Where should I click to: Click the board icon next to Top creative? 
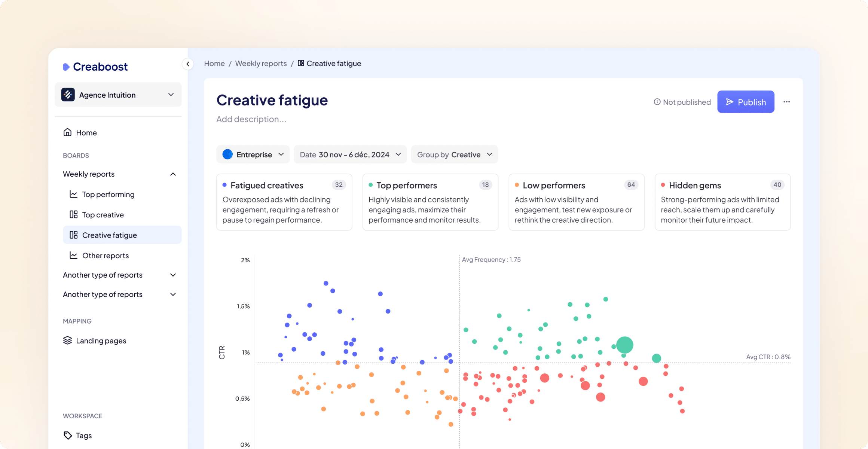pos(73,214)
